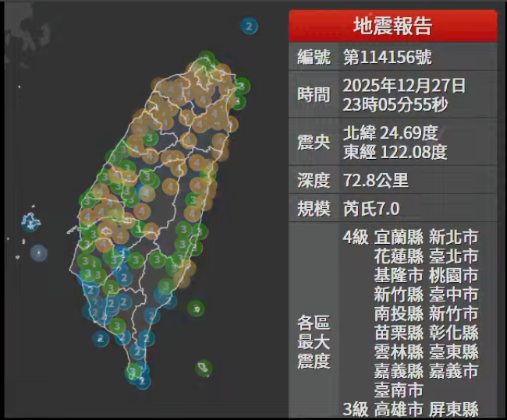Select the magnitude value 芮氏7.0
This screenshot has width=507, height=420.
pos(371,209)
